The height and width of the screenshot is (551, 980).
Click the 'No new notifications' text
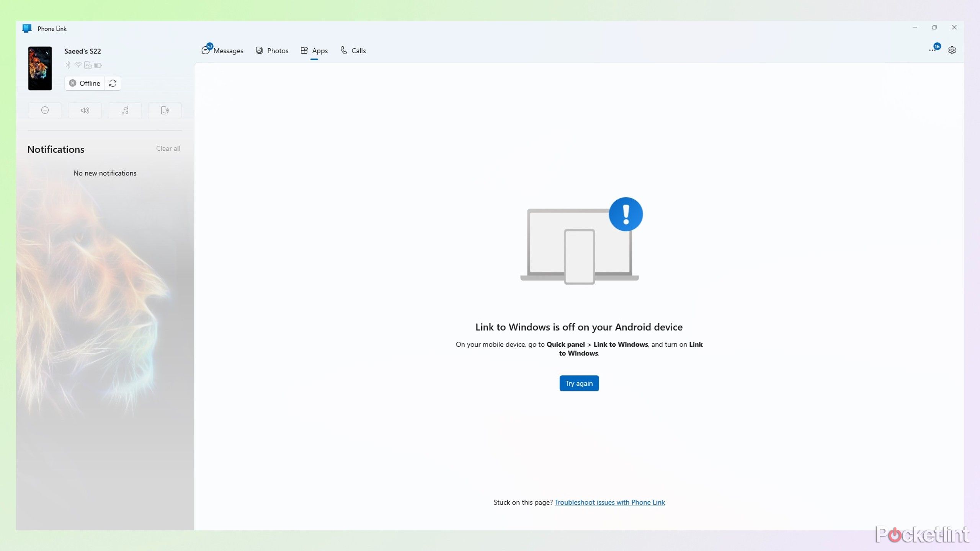[105, 173]
